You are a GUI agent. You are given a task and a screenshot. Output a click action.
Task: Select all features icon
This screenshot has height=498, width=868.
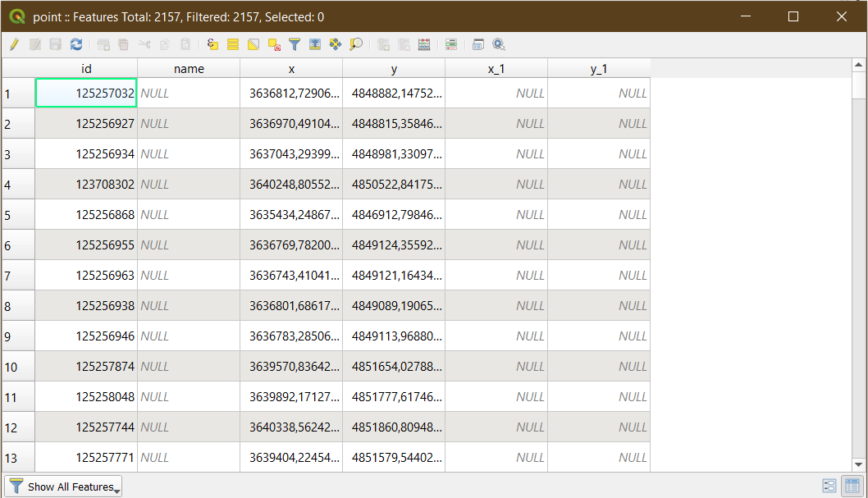tap(233, 44)
